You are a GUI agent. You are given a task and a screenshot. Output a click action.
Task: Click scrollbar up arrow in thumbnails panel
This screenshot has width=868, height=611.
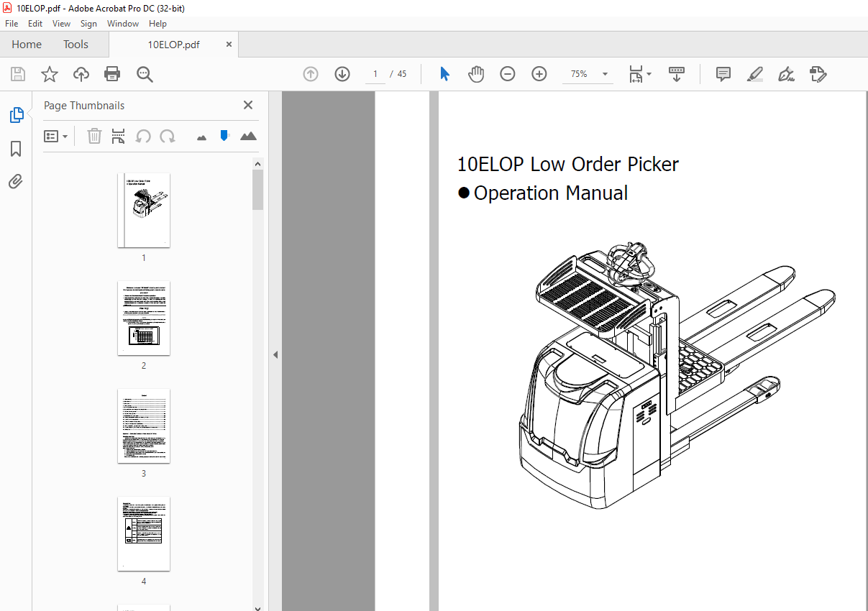click(x=258, y=164)
